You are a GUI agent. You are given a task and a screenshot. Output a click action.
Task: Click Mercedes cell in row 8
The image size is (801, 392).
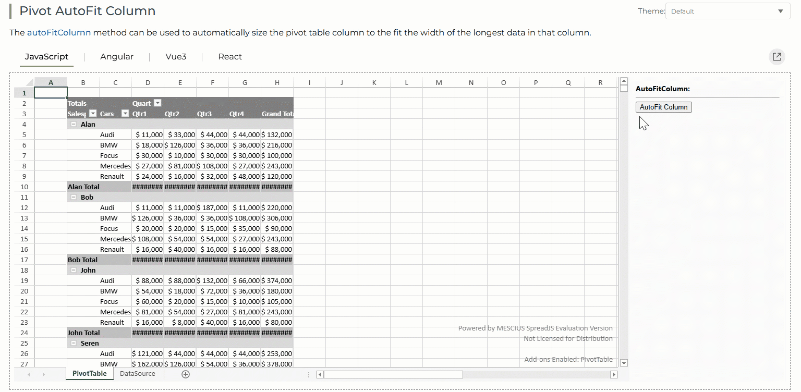[x=115, y=166]
